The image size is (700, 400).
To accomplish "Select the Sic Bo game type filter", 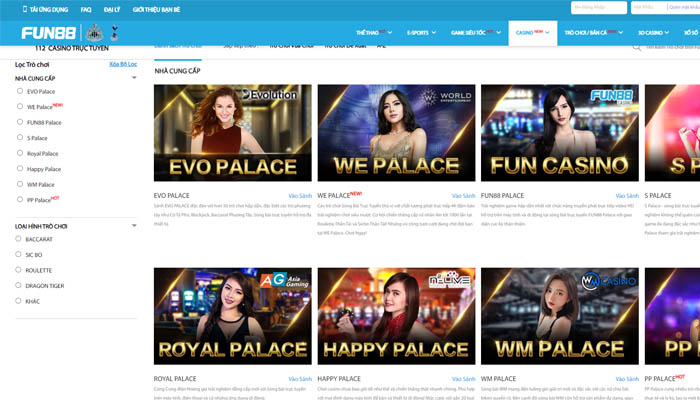I will 18,254.
